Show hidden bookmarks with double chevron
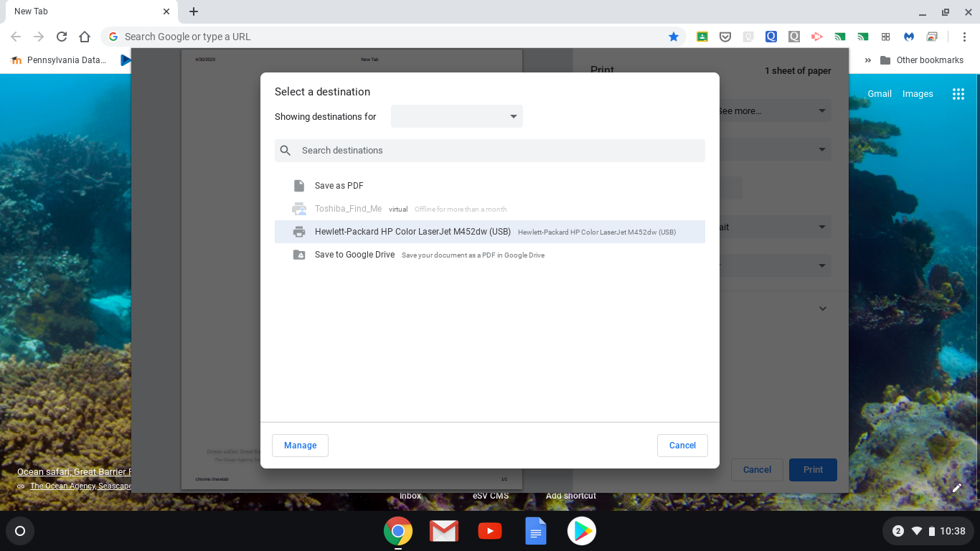Screen dimensions: 980x551 [867, 60]
